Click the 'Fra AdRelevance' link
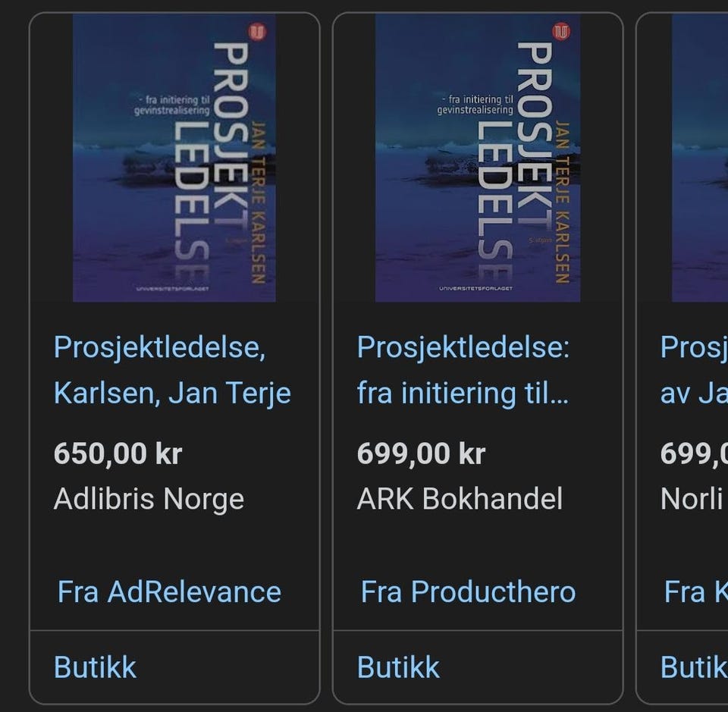 (x=169, y=591)
